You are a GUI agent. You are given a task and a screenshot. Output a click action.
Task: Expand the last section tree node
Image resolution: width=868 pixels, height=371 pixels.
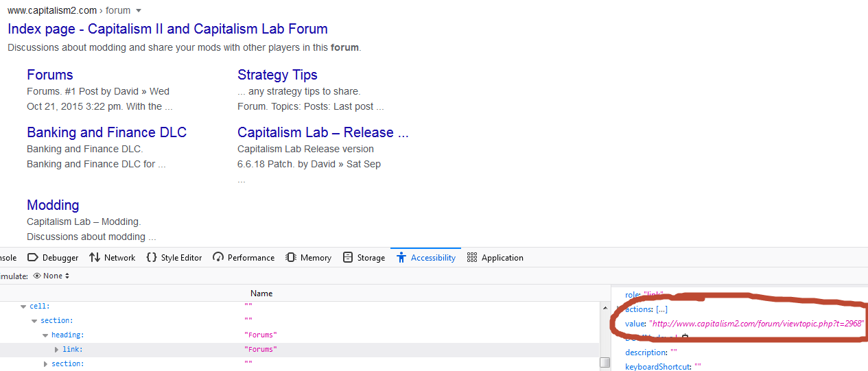point(46,364)
